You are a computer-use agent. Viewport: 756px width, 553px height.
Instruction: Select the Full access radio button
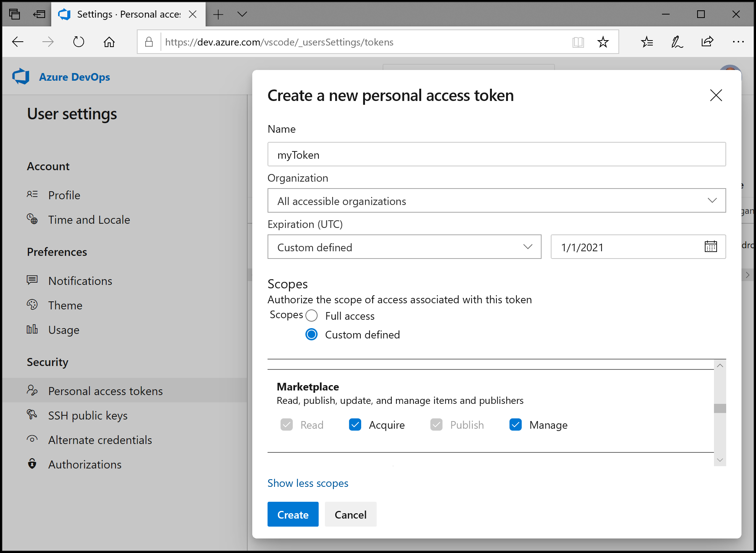pos(311,316)
